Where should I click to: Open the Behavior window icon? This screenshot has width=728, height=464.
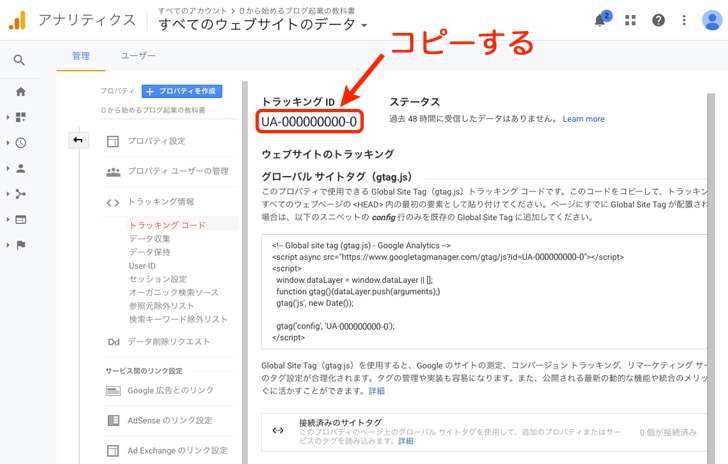pos(20,219)
